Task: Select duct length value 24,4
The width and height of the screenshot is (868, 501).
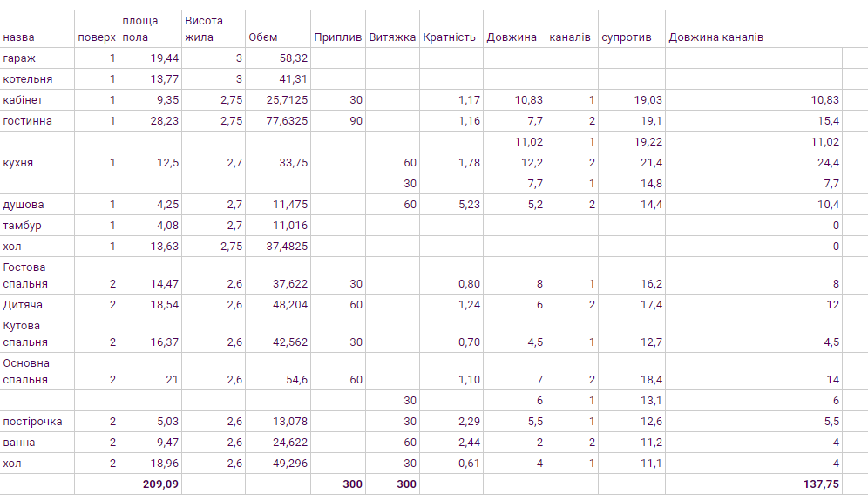Action: 754,163
